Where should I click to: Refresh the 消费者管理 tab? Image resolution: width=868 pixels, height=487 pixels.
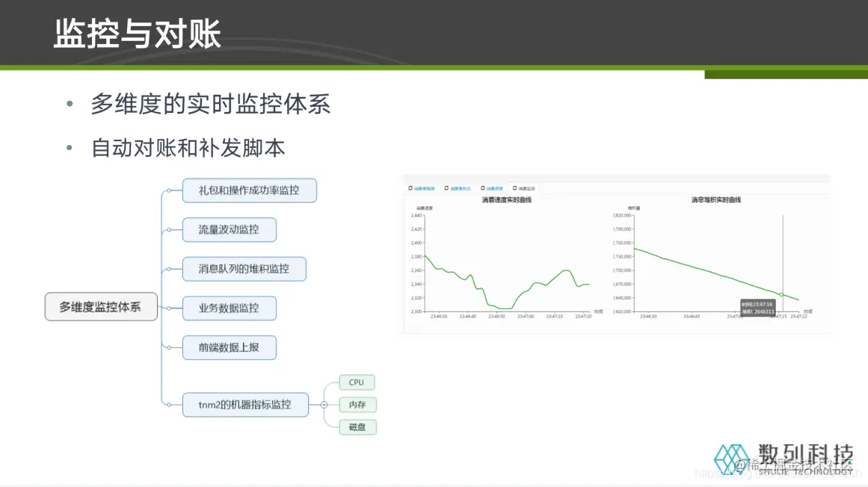(410, 187)
